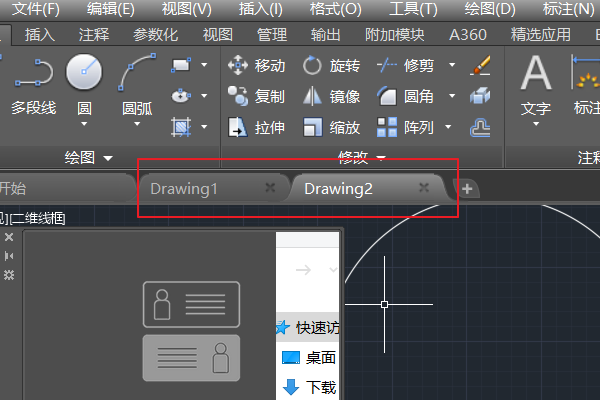The width and height of the screenshot is (600, 400).
Task: Open 下载 in the file dialog
Action: coord(309,387)
